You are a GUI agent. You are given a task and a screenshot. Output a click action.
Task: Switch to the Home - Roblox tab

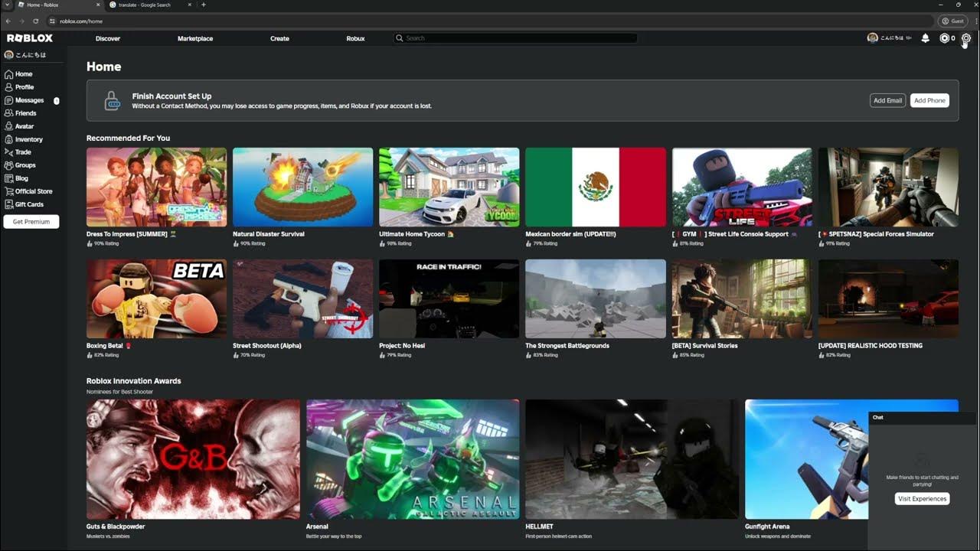click(x=59, y=5)
